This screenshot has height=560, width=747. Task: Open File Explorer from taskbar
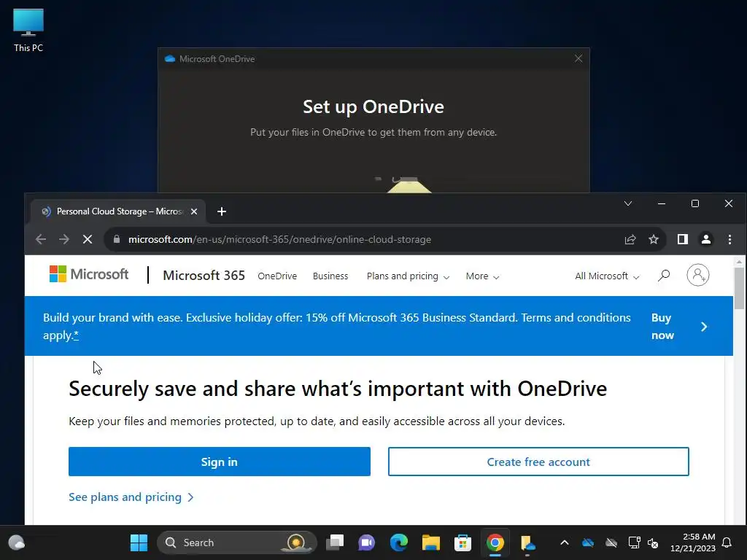coord(430,542)
